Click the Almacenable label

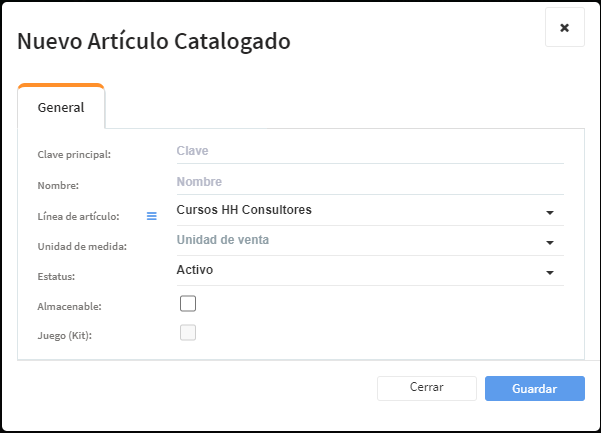[69, 307]
